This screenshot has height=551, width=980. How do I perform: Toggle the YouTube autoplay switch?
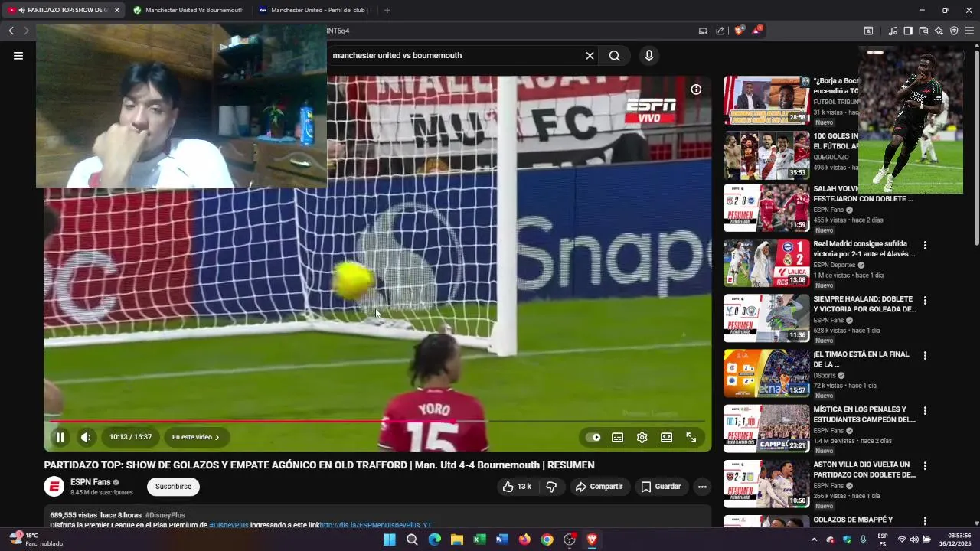coord(593,437)
